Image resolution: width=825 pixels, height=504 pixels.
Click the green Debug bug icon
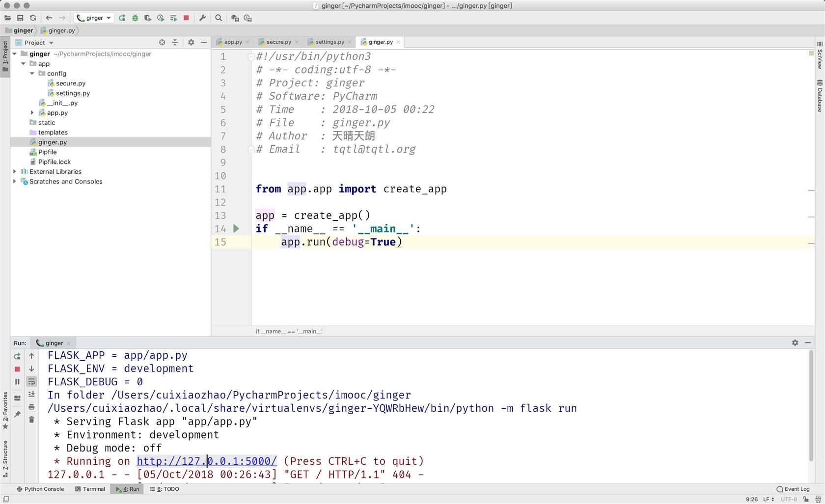click(x=135, y=18)
